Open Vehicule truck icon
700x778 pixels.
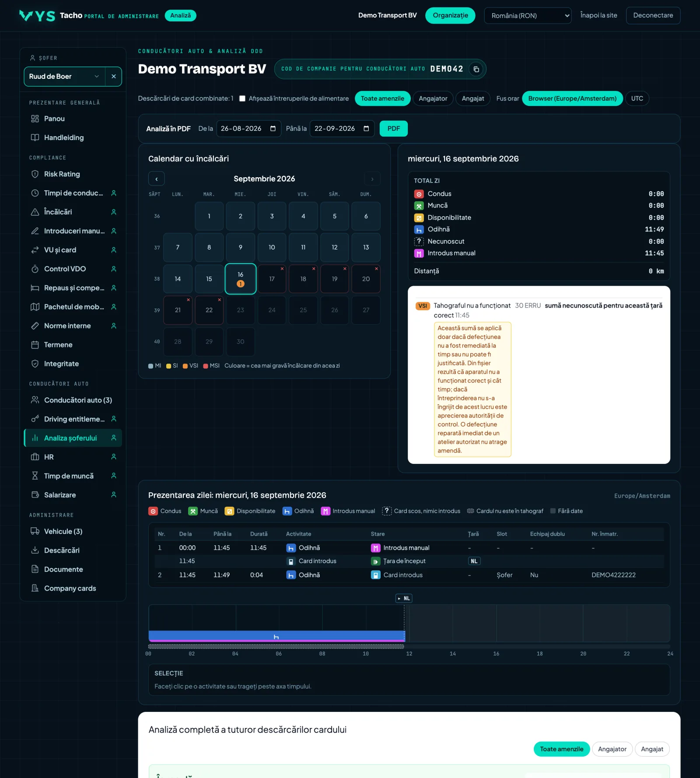35,531
